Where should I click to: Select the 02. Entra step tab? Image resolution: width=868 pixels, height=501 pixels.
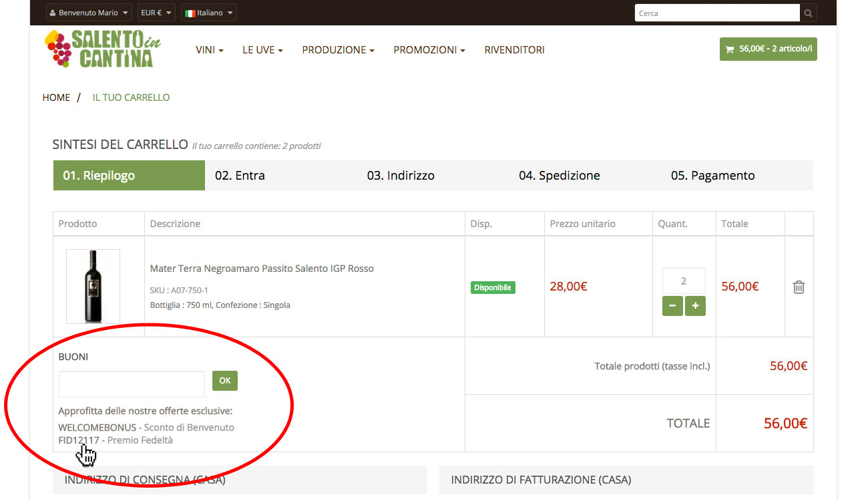(x=281, y=176)
